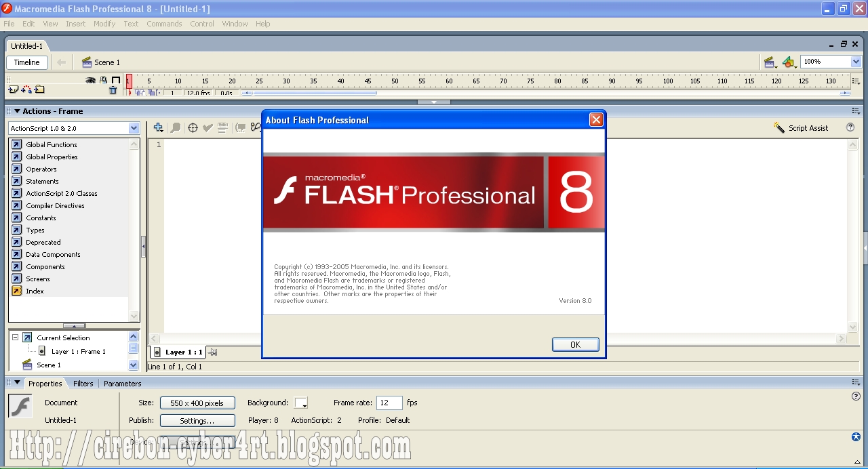Click the Insert Layer icon in timeline
868x469 pixels.
(13, 89)
